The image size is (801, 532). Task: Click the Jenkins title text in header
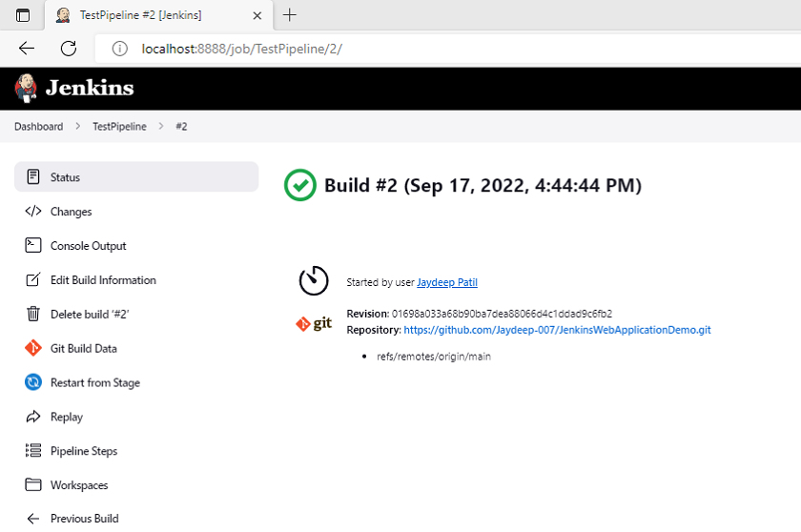(x=90, y=88)
